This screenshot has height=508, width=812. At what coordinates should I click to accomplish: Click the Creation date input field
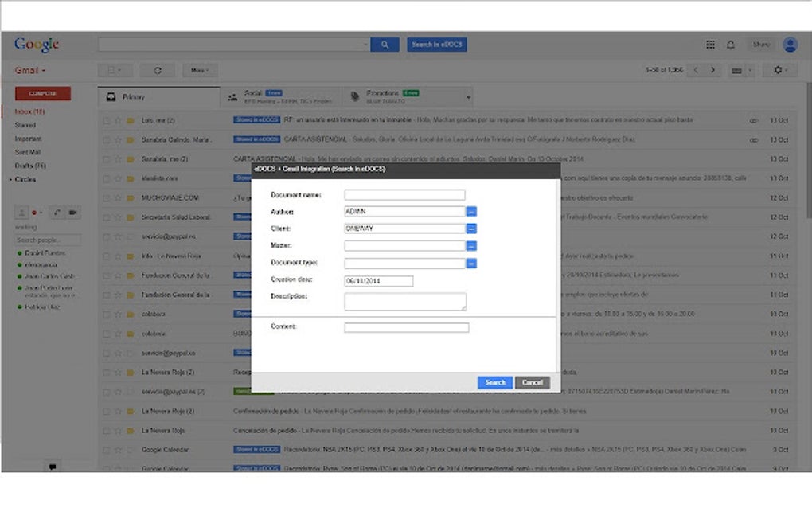(x=380, y=280)
